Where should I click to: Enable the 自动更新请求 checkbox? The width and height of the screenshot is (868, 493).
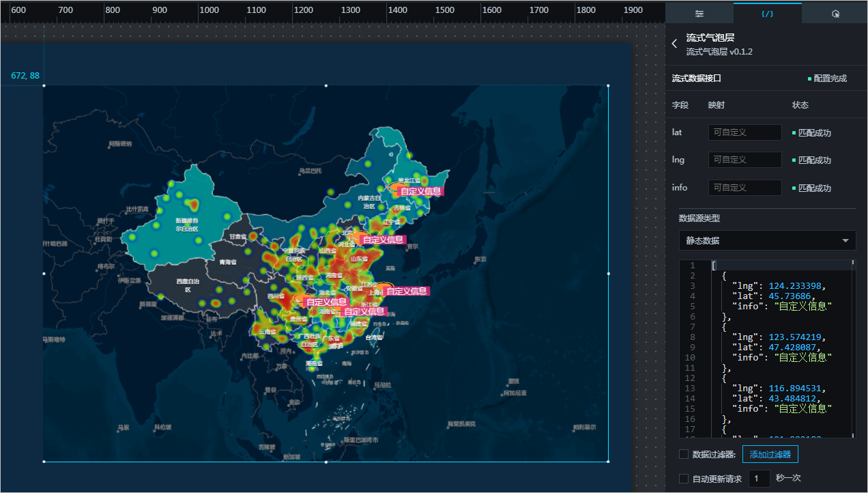tap(684, 479)
